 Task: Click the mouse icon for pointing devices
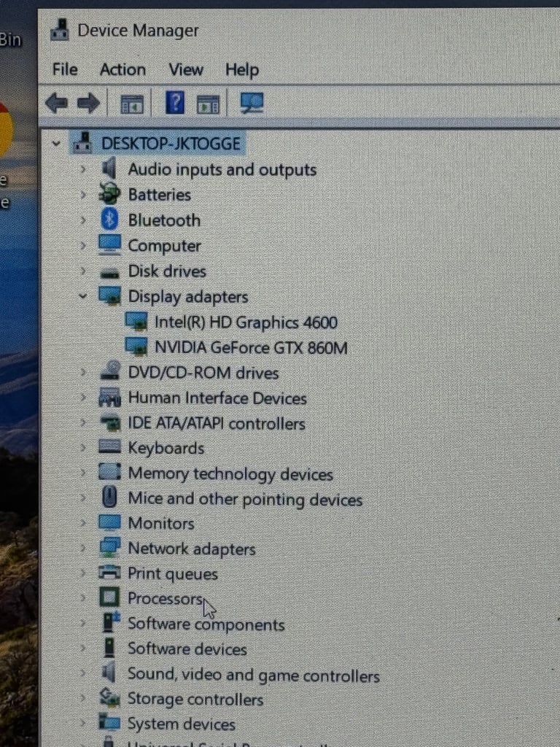(109, 496)
